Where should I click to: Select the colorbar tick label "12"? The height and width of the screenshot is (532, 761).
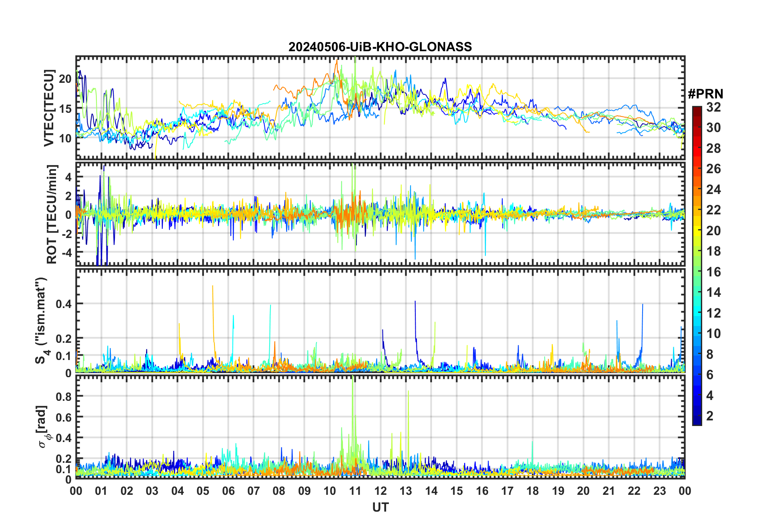[714, 313]
